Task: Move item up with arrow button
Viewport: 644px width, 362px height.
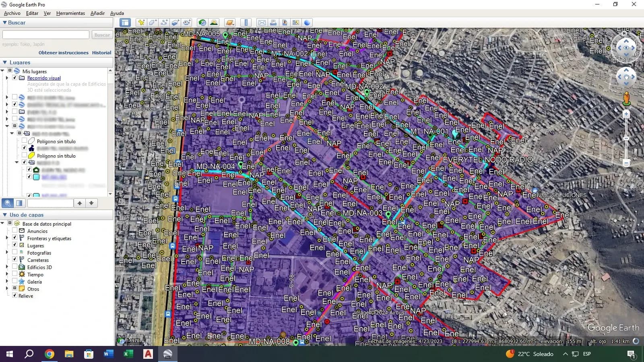Action: click(x=80, y=203)
